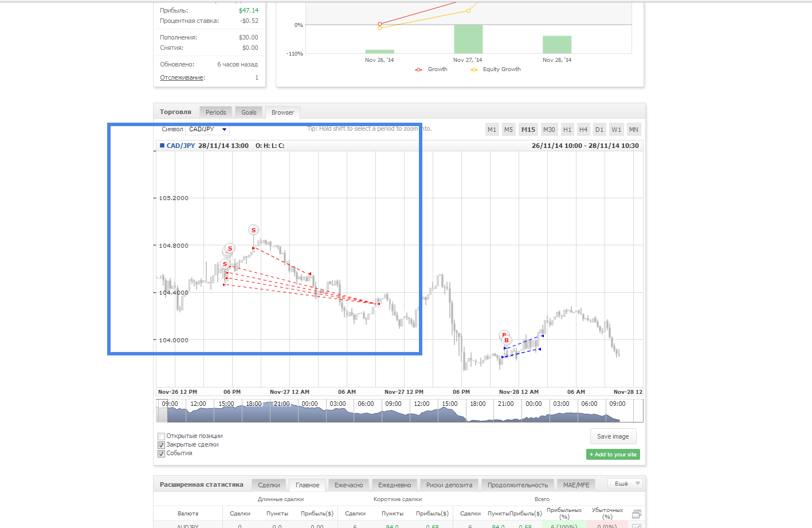Click the Валюта column header
This screenshot has height=528, width=812.
(188, 514)
